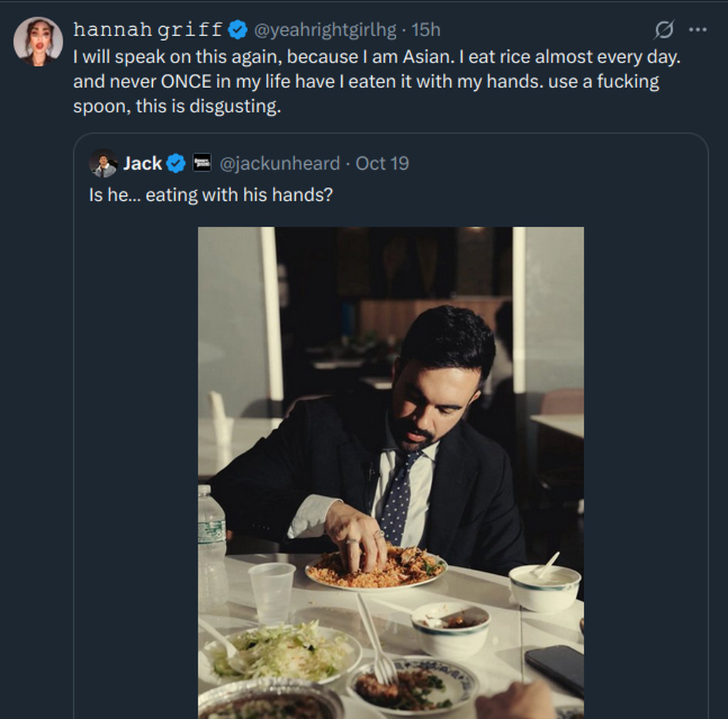Click Jack's small profile avatar

104,163
